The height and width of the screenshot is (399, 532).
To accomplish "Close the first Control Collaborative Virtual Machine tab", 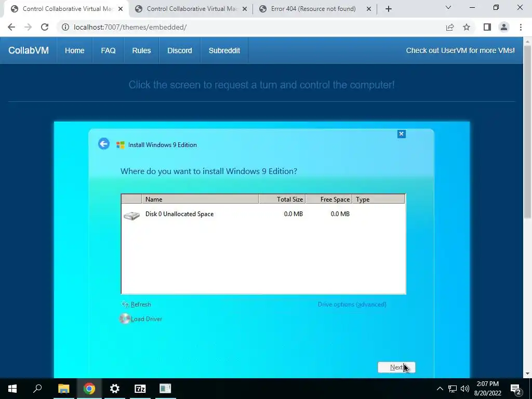I will [121, 9].
